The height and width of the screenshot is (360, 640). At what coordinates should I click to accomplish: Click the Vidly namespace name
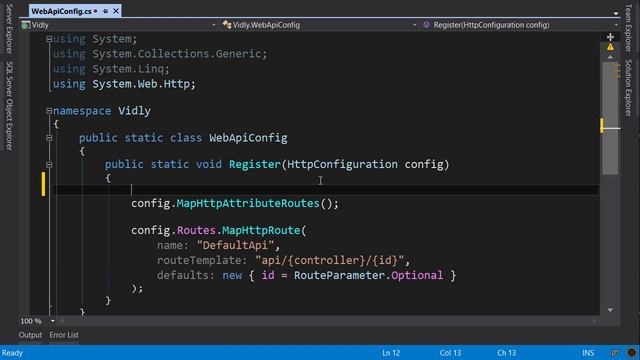click(134, 111)
